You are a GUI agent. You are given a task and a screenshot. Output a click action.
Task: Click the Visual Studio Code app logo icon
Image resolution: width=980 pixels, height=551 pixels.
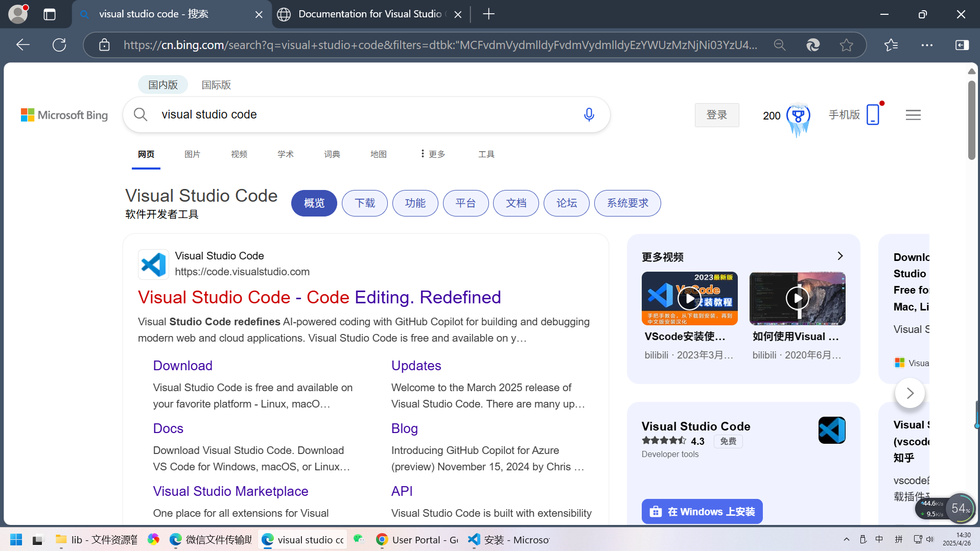tap(832, 430)
